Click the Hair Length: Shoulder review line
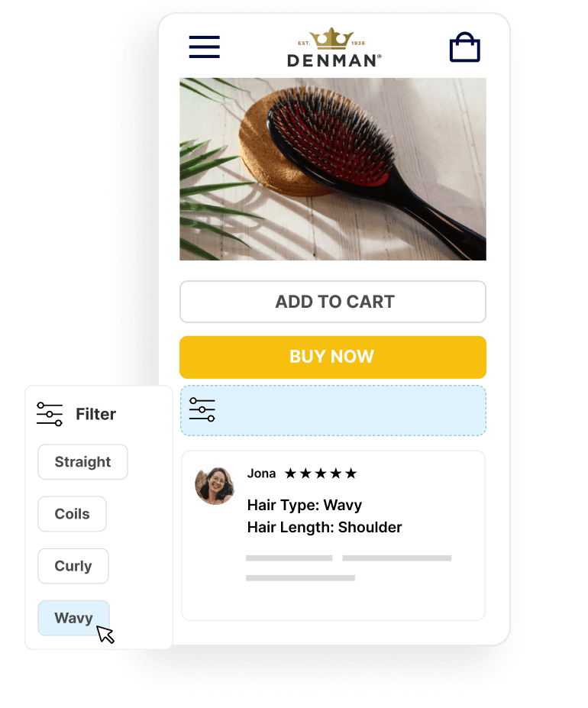This screenshot has width=588, height=708. [325, 527]
